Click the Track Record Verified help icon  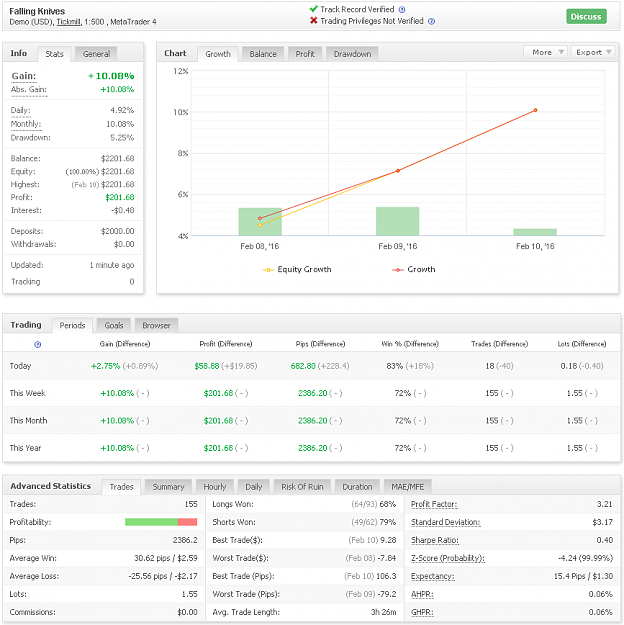tap(402, 10)
